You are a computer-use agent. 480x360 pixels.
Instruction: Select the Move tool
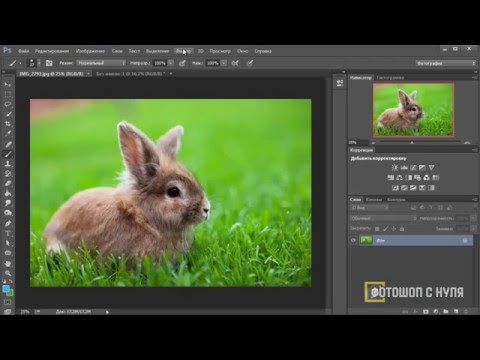(8, 84)
